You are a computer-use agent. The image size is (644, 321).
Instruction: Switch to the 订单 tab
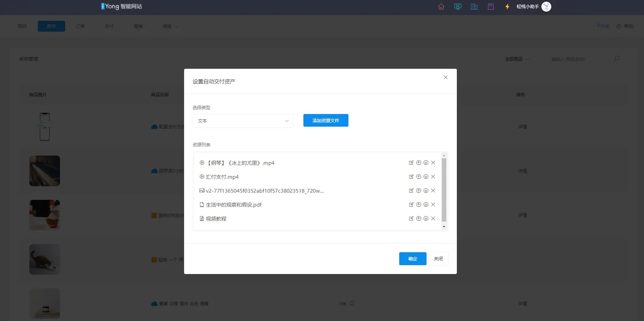coord(80,26)
